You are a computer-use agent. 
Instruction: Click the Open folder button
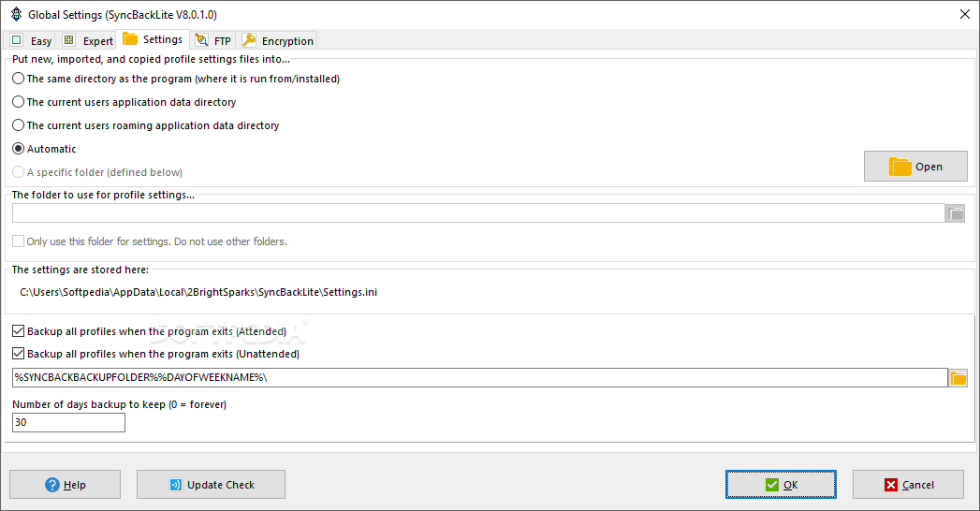coord(915,167)
